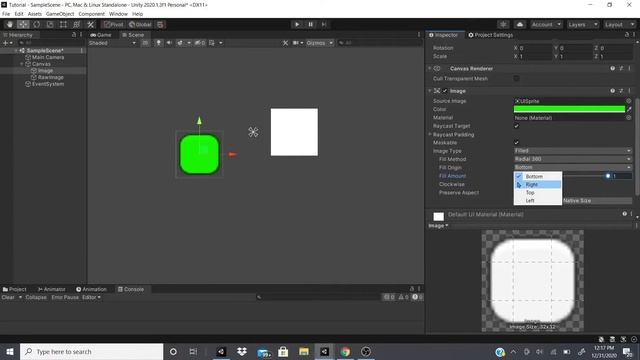Toggle the Image component enabled checkbox
Screen dimensions: 640x360
[445, 91]
